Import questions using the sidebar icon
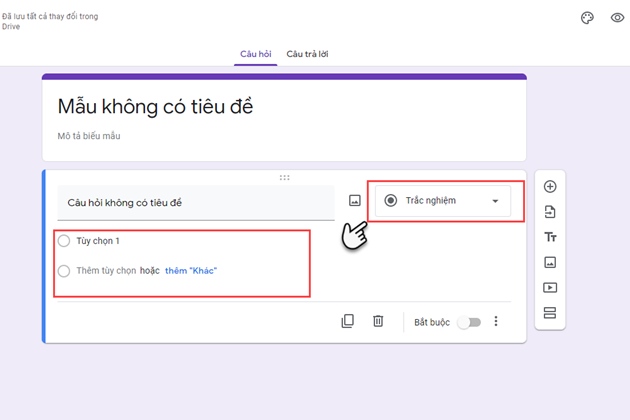630x420 pixels. (x=550, y=212)
